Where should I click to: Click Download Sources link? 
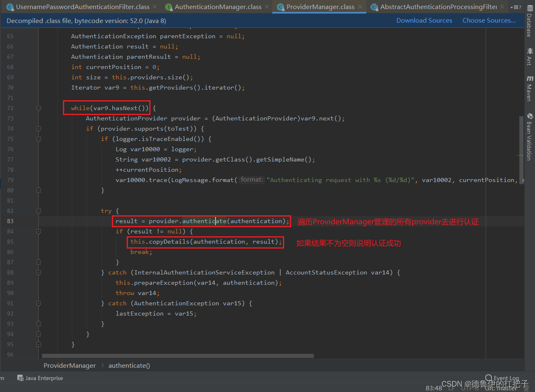[x=424, y=21]
